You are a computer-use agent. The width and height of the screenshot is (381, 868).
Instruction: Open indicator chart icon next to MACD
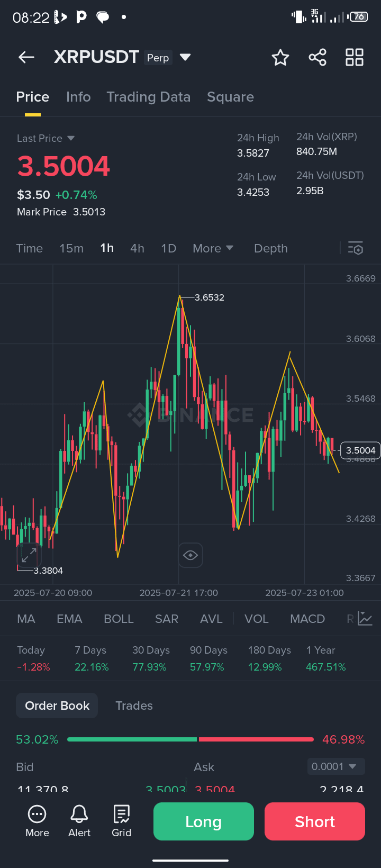tap(365, 618)
